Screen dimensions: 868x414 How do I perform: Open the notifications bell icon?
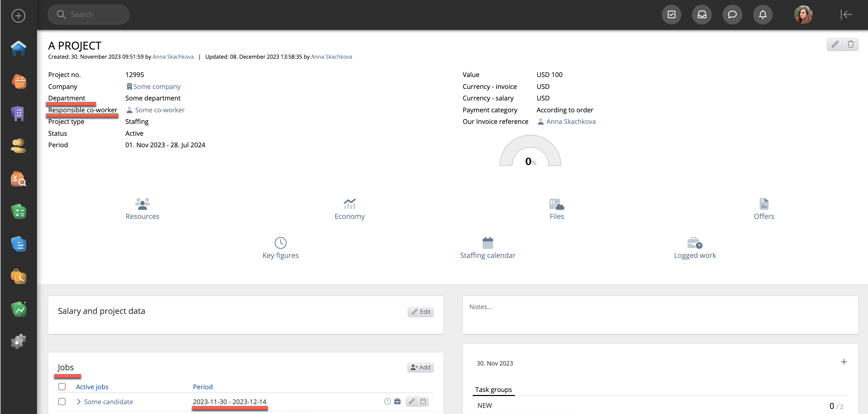coord(762,15)
